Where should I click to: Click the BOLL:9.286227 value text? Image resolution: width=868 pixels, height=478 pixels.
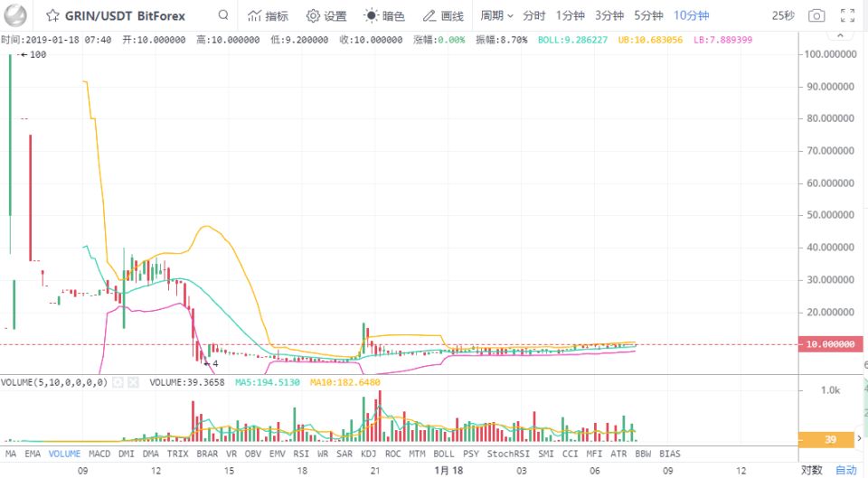[572, 40]
